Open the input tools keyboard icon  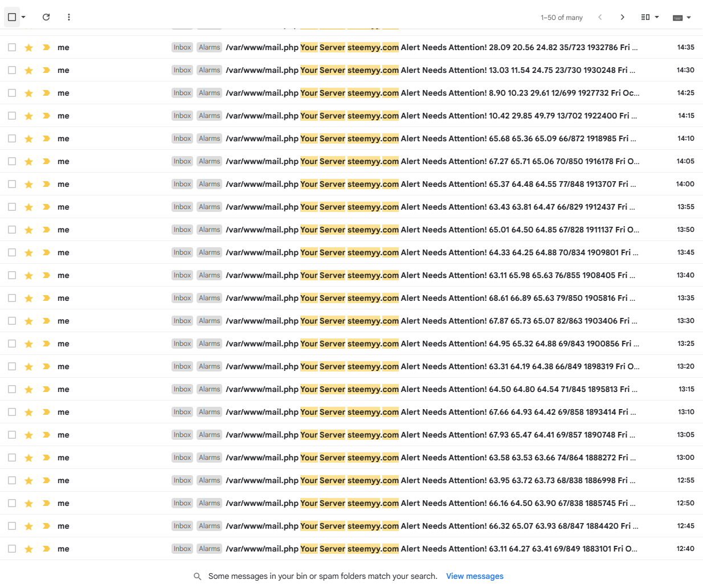click(x=677, y=18)
